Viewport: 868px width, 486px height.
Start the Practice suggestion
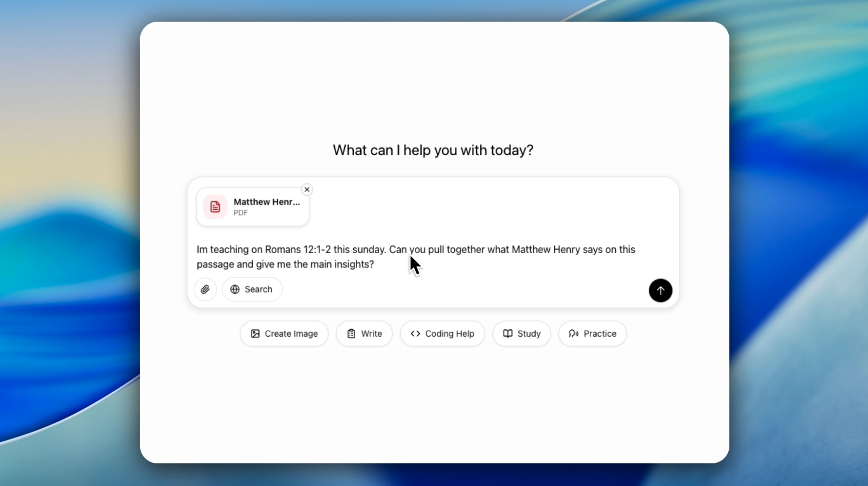pos(592,333)
